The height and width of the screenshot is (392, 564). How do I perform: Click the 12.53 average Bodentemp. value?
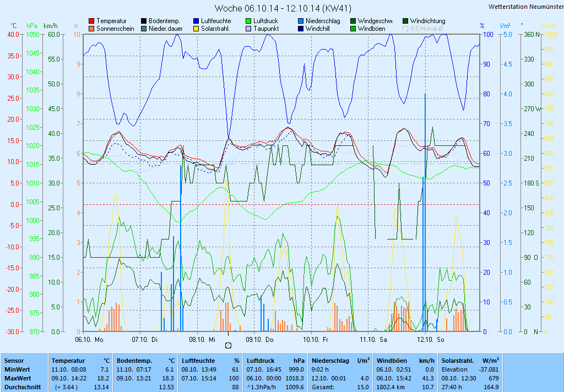coord(166,388)
